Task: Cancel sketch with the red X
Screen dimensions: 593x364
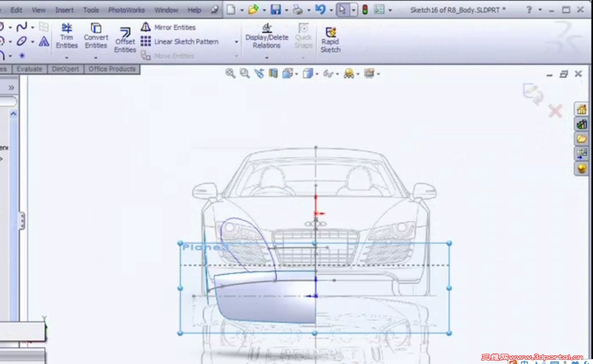Action: click(x=555, y=111)
